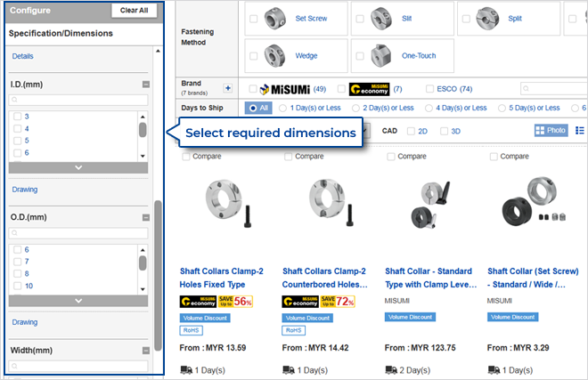Open Shaft Collars Clamp-2 Holes Fixed Type image

point(225,205)
